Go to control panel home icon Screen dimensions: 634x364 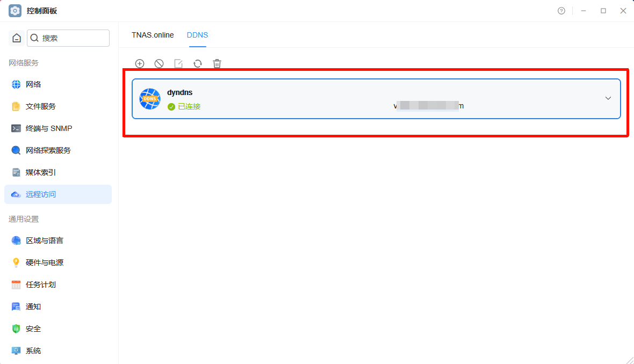pyautogui.click(x=17, y=38)
